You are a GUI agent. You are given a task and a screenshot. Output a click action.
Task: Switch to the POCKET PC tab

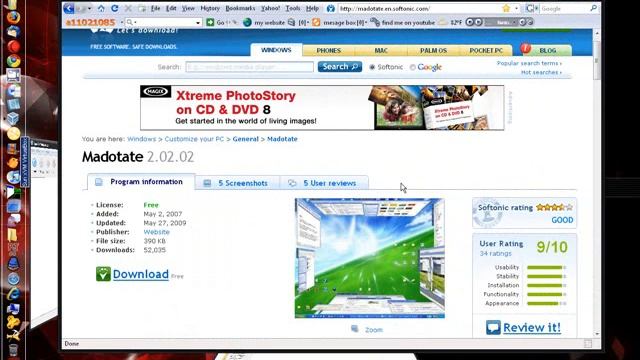click(x=486, y=51)
